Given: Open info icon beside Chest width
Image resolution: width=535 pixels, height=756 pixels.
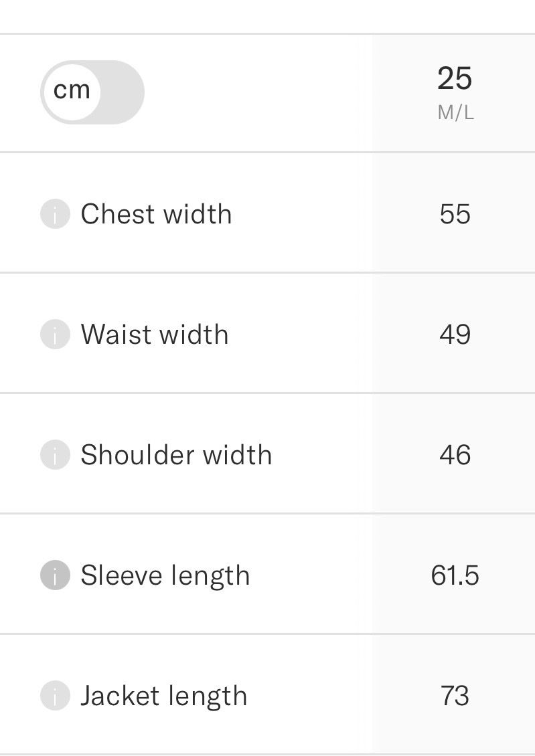Looking at the screenshot, I should pyautogui.click(x=55, y=213).
